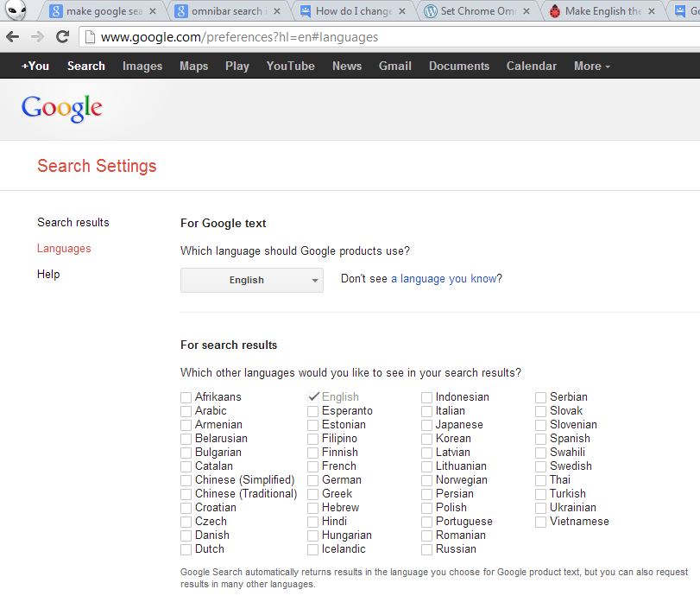
Task: Expand the More dropdown menu
Action: pos(592,67)
